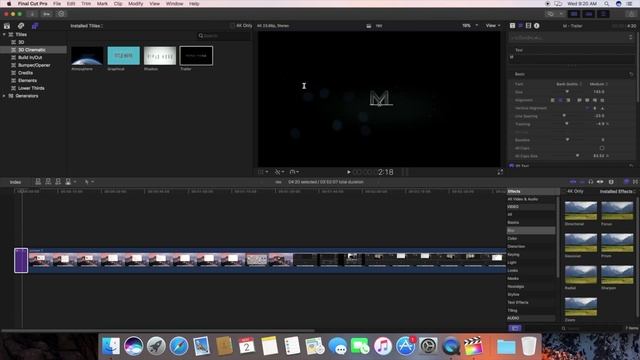This screenshot has height=360, width=640.
Task: Open clip appearance settings in timeline
Action: pyautogui.click(x=611, y=182)
